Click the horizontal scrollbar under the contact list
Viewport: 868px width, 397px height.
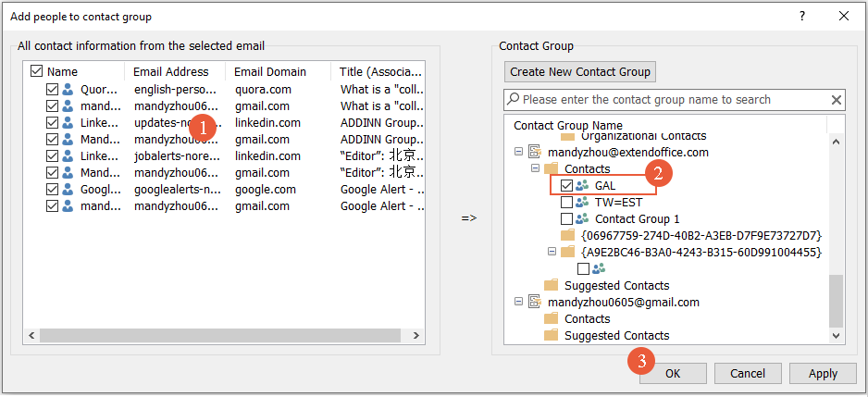coord(185,335)
